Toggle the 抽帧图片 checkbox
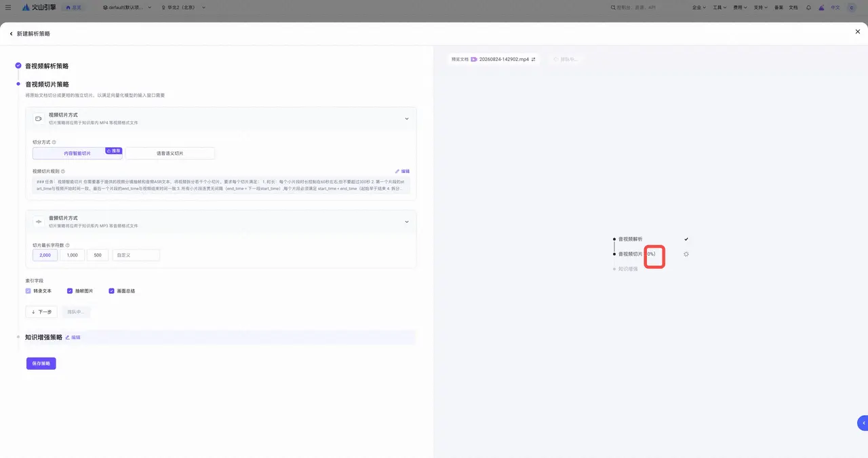868x458 pixels. tap(70, 291)
